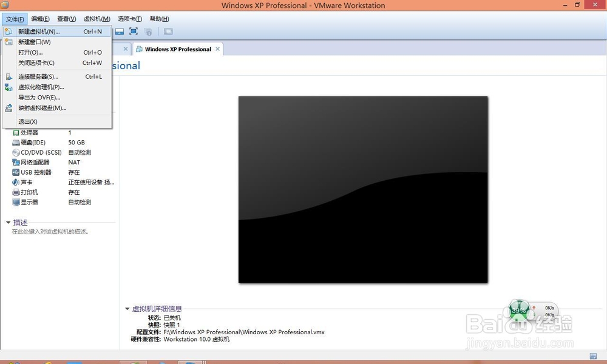Select 连接服务器(S)... menu entry
The width and height of the screenshot is (607, 364).
[x=57, y=76]
